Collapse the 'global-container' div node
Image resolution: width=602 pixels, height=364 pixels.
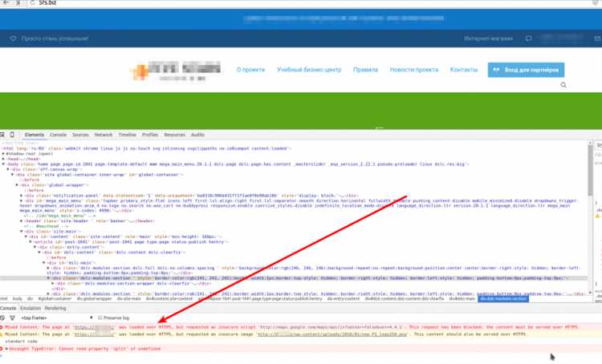(x=13, y=175)
